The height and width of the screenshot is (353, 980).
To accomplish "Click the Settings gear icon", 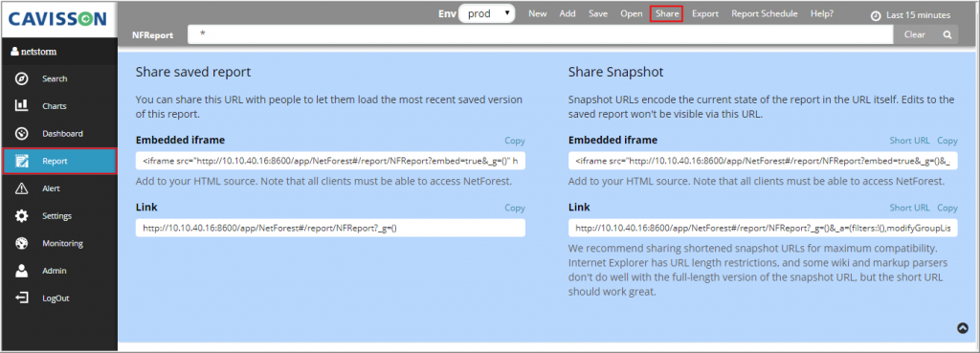I will coord(22,216).
